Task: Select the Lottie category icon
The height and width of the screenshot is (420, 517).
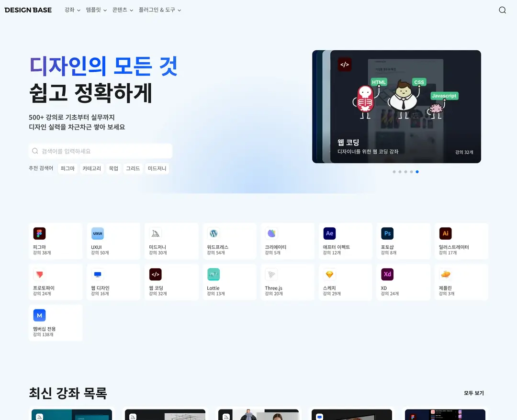Action: (x=214, y=275)
